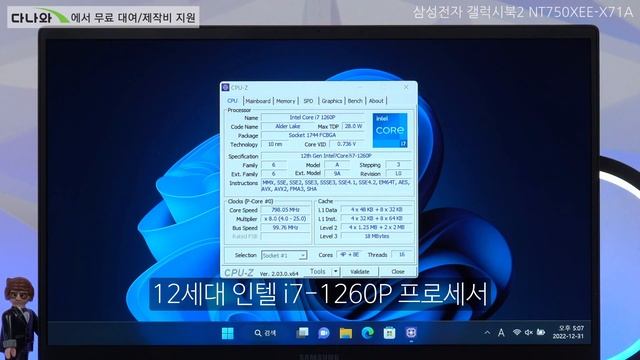The height and width of the screenshot is (360, 640).
Task: Open the SPD tab
Action: 308,101
